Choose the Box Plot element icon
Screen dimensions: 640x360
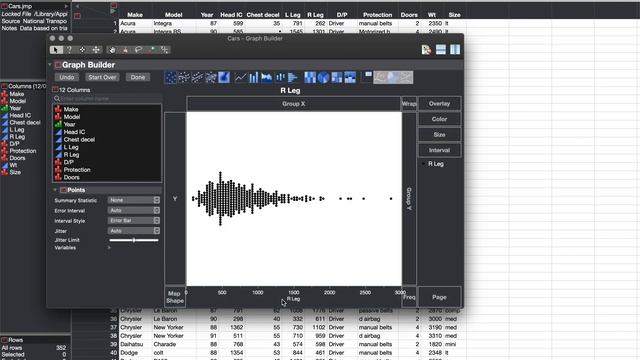coord(280,77)
